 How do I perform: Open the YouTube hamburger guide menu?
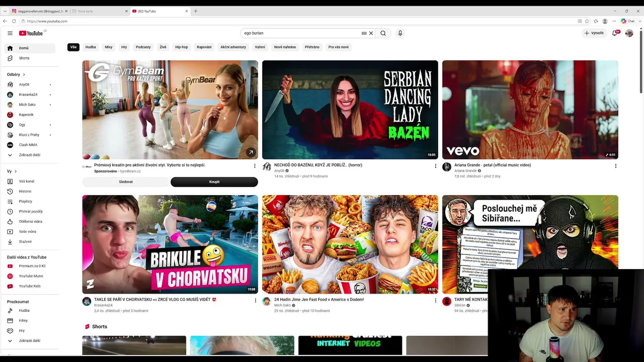[x=10, y=33]
